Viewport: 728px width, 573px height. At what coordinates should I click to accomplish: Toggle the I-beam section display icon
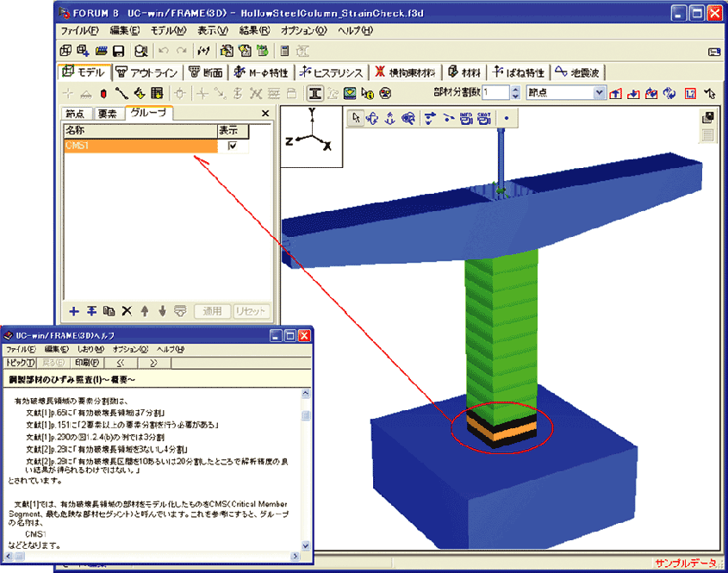pyautogui.click(x=315, y=94)
